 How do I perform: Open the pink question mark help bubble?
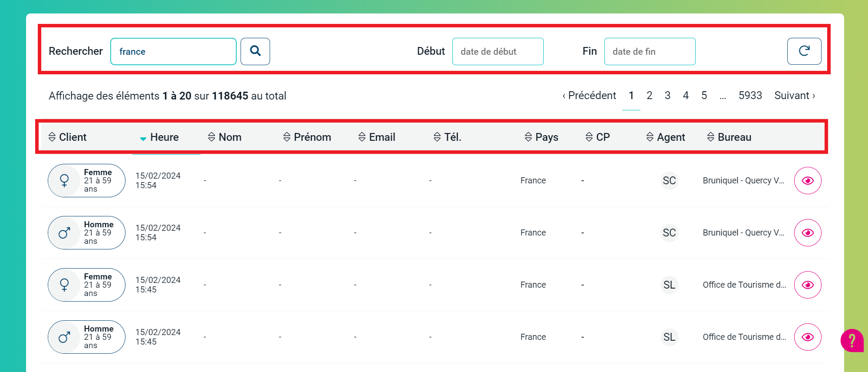tap(851, 340)
